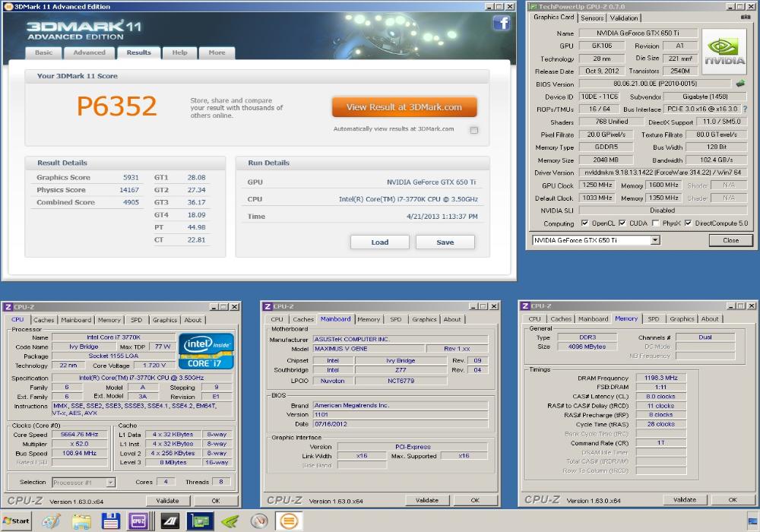Click Combined Score value 4905
Viewport: 760px width, 532px height.
(131, 202)
